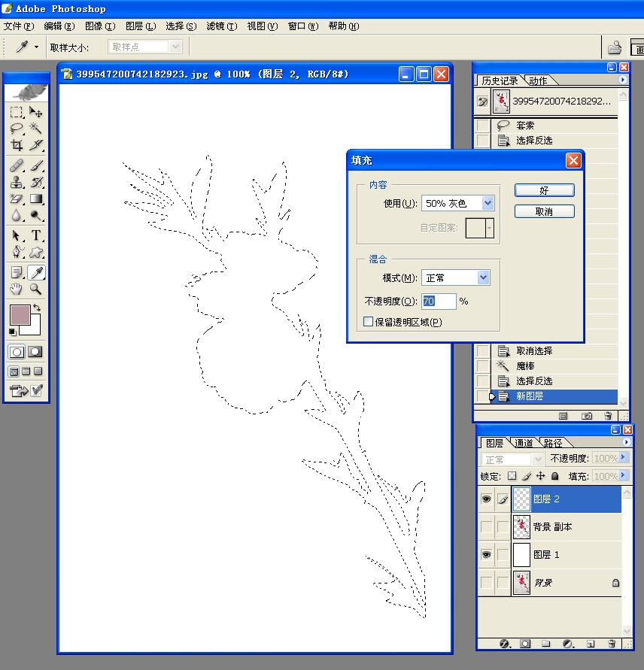Select the Hand tool
The height and width of the screenshot is (670, 644).
coord(17,289)
